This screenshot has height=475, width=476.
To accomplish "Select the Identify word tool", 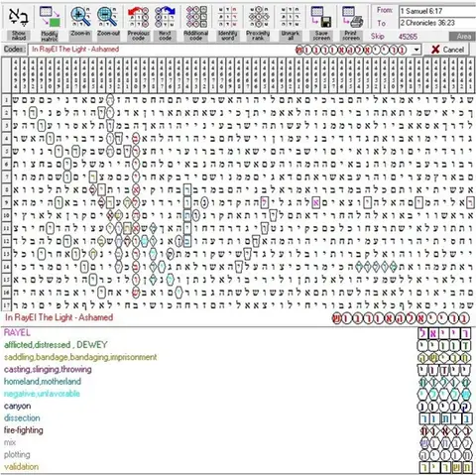I will pyautogui.click(x=227, y=17).
